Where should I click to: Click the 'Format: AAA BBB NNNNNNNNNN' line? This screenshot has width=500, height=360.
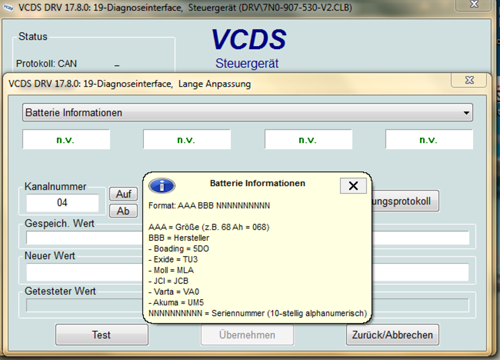tap(209, 206)
